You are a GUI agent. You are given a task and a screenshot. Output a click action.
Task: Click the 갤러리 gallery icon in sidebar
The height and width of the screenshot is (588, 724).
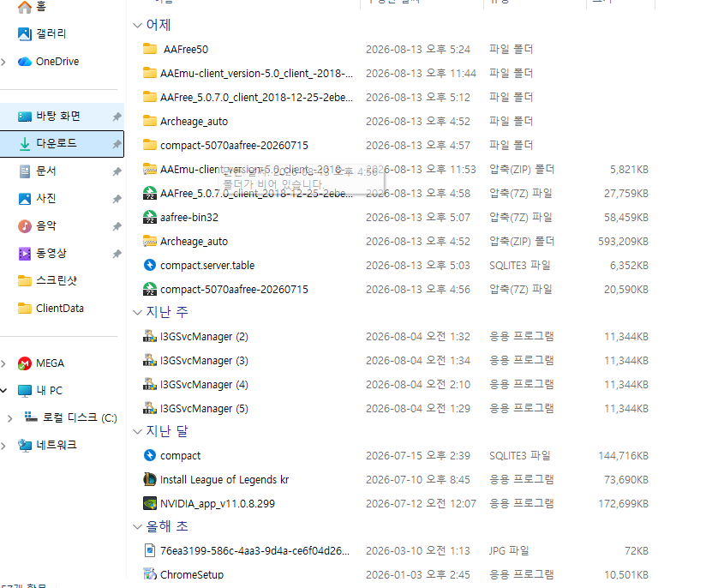(25, 33)
